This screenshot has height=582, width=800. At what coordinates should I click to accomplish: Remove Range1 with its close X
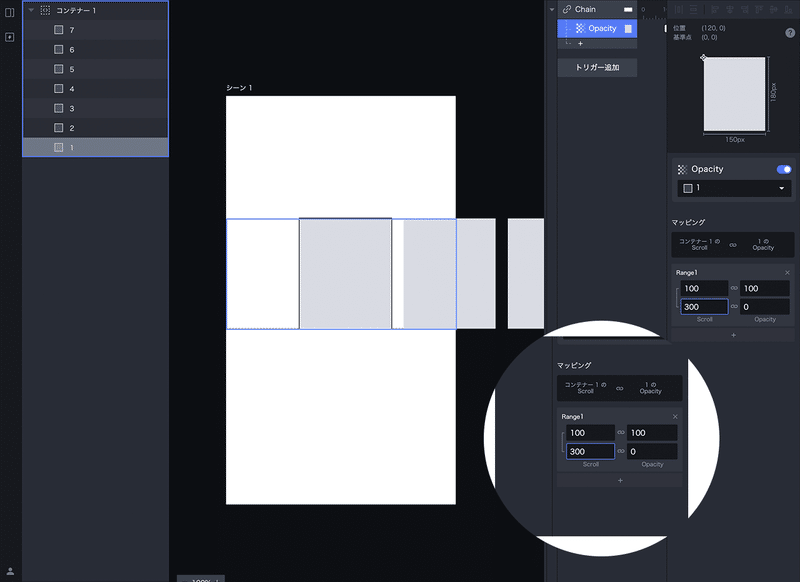(x=787, y=273)
